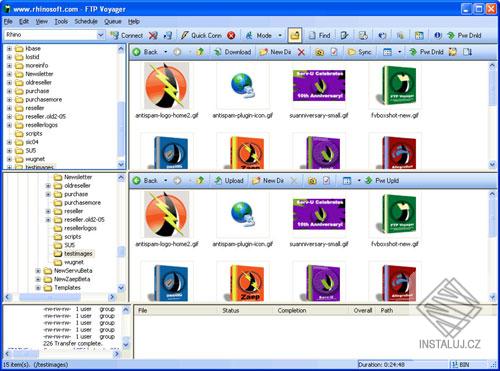Open the Schedule menu
This screenshot has width=500, height=371.
click(x=86, y=22)
